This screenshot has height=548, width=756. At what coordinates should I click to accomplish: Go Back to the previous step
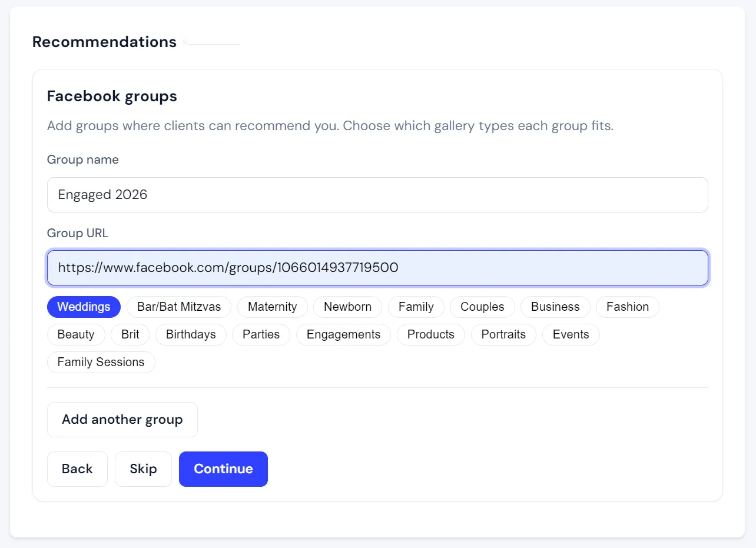point(77,469)
